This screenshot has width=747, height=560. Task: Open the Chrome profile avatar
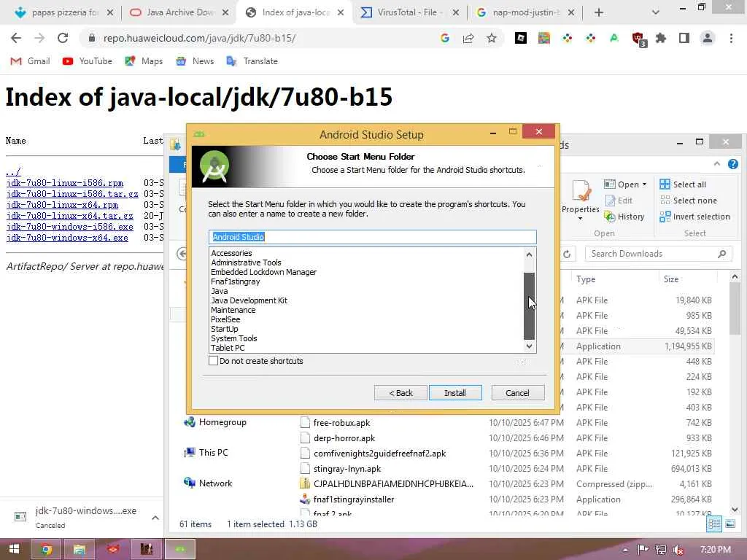point(708,38)
